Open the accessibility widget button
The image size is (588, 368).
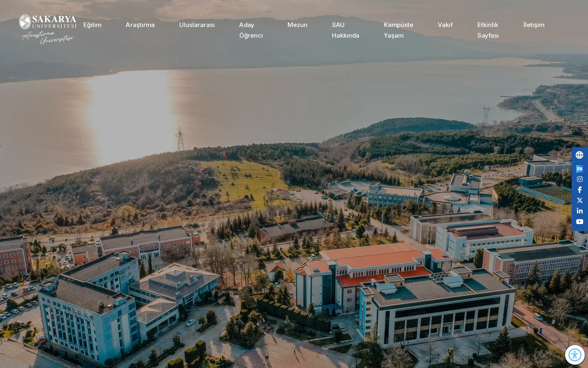(575, 355)
